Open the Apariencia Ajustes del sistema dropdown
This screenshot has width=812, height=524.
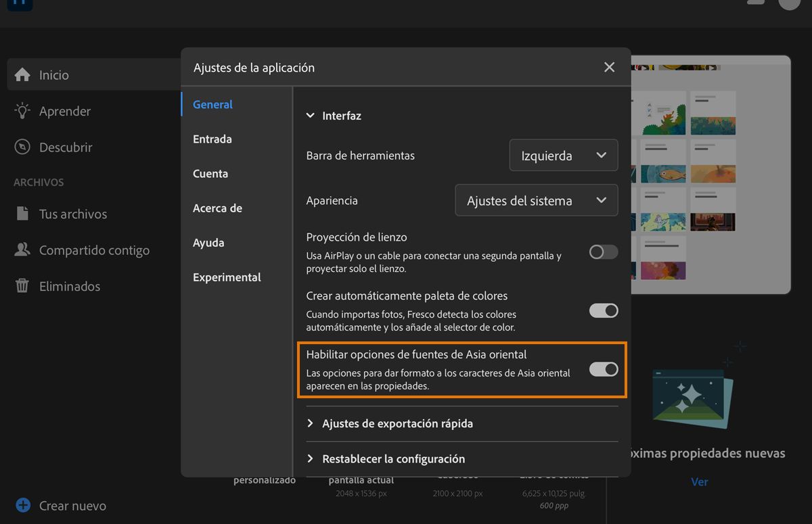point(537,200)
